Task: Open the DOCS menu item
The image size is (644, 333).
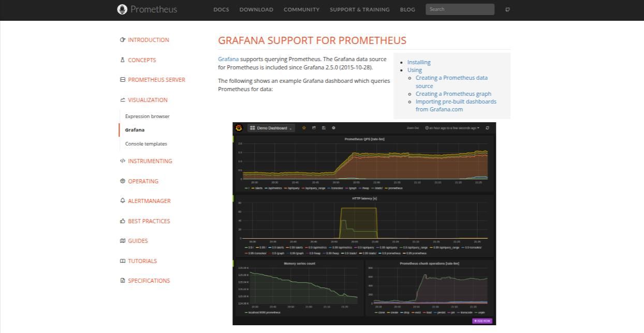Action: [x=221, y=9]
